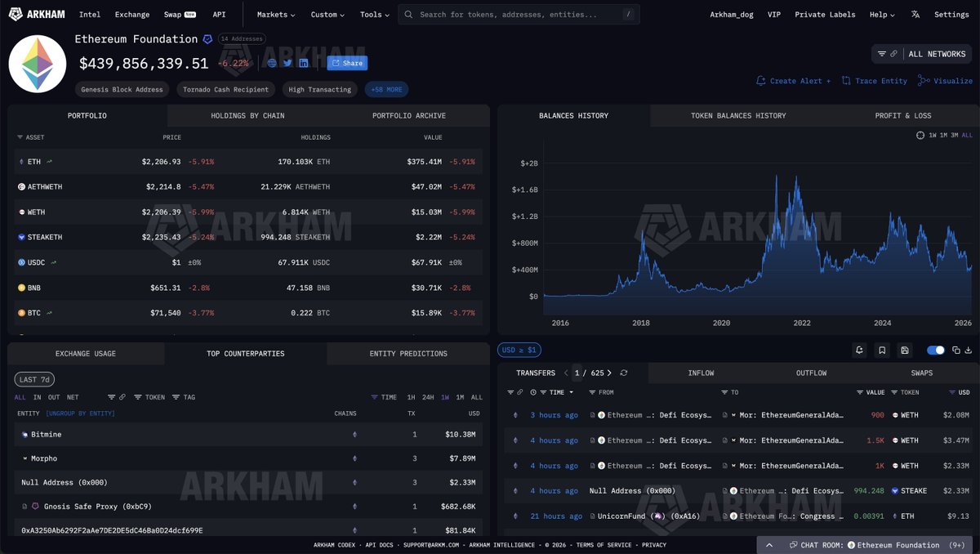Click the Share button
980x554 pixels.
point(346,62)
